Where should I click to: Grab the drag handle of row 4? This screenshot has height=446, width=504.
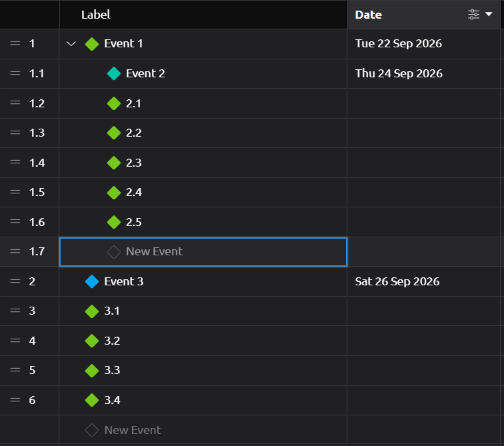tap(15, 340)
